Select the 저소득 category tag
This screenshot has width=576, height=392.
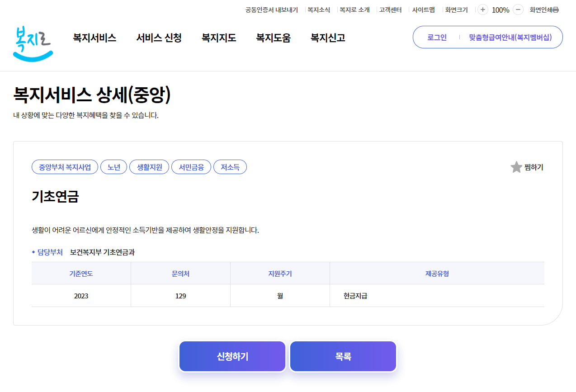point(230,167)
